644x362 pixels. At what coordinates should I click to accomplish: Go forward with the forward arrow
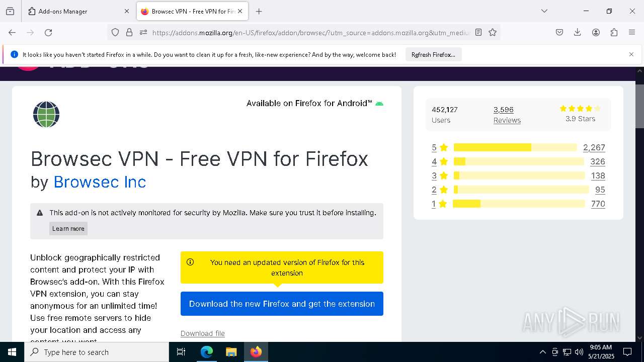pos(30,32)
